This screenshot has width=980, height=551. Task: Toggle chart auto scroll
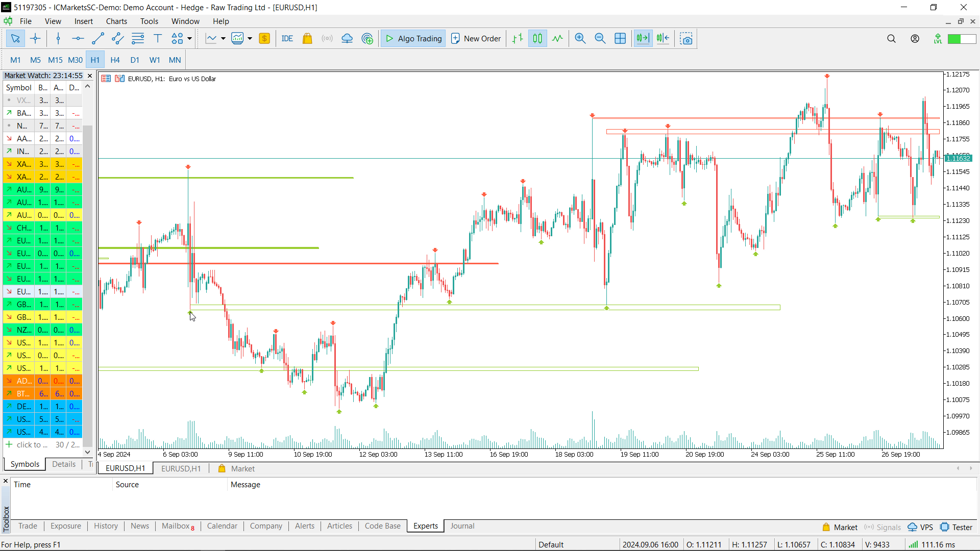coord(643,38)
